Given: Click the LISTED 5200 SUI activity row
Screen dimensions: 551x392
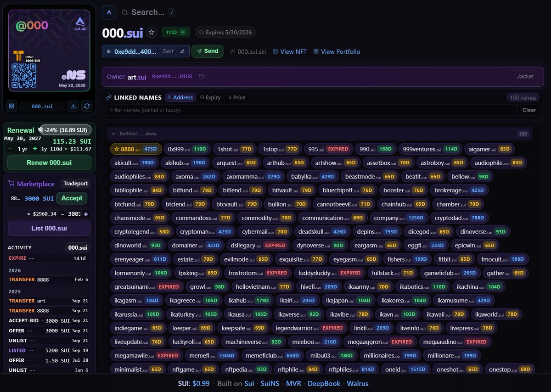Looking at the screenshot, I should coord(49,350).
